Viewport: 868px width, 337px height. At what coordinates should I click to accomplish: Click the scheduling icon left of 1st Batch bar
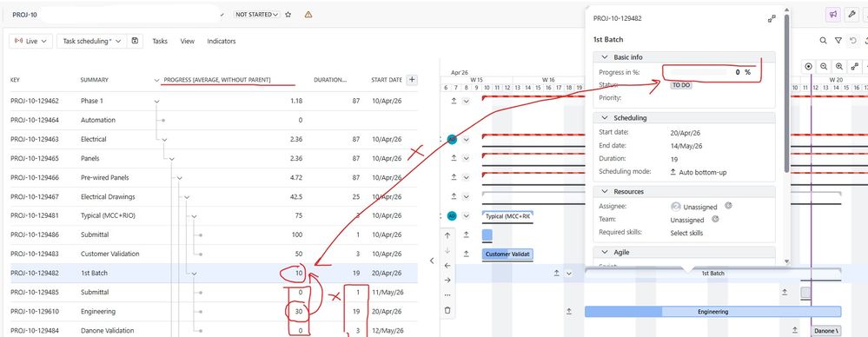tap(557, 273)
